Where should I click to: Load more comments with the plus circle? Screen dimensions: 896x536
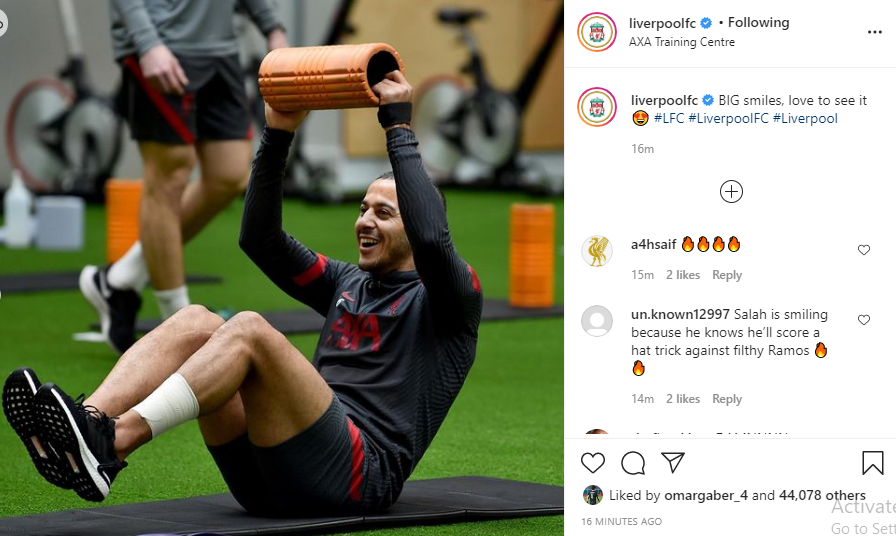coord(731,191)
